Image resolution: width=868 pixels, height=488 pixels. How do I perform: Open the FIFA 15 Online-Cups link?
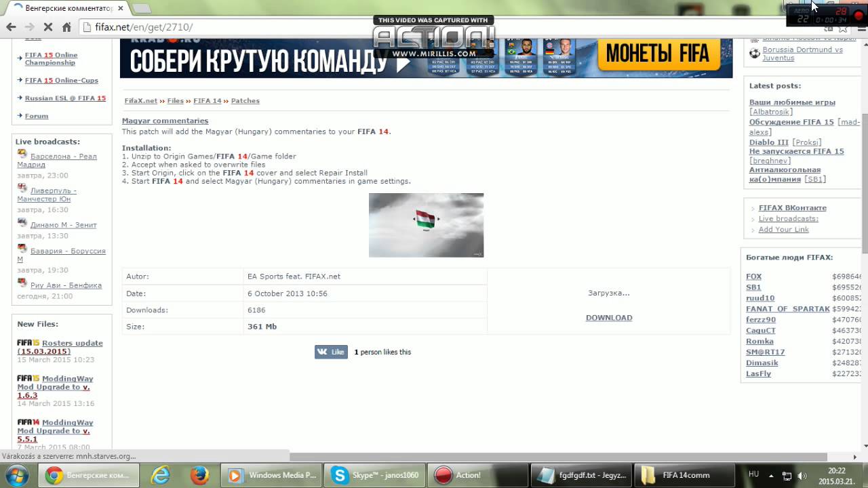[62, 81]
